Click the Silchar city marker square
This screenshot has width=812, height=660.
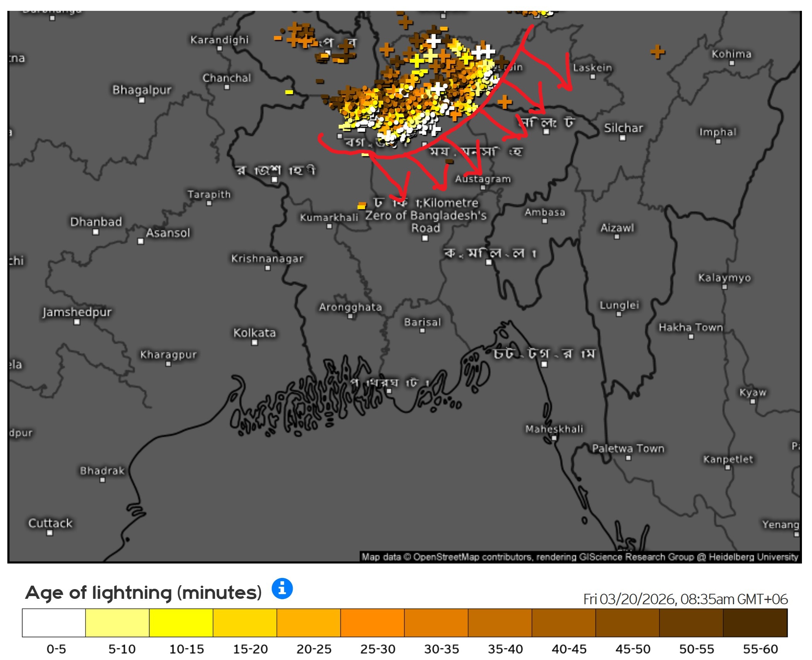[x=622, y=138]
